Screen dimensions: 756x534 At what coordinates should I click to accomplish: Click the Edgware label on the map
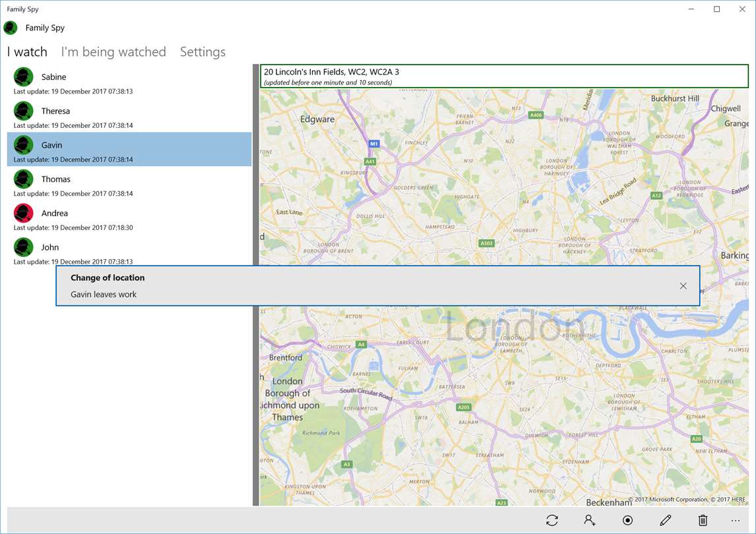[x=317, y=119]
